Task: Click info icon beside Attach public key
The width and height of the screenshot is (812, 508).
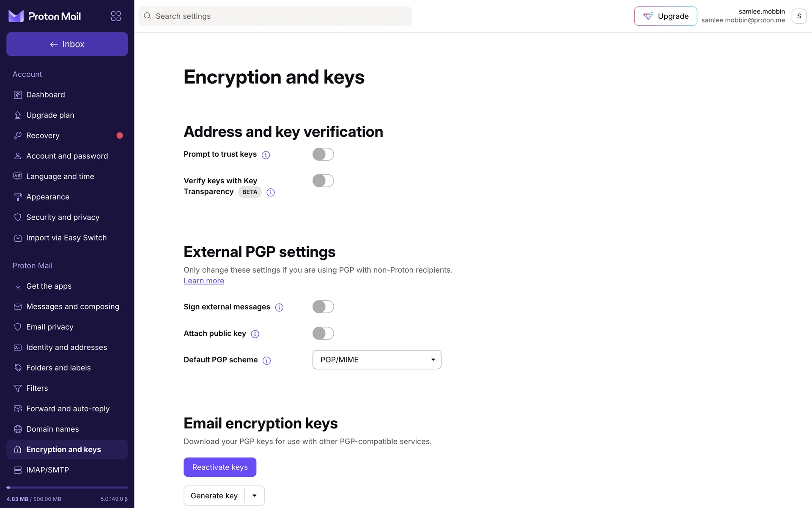Action: pos(255,334)
